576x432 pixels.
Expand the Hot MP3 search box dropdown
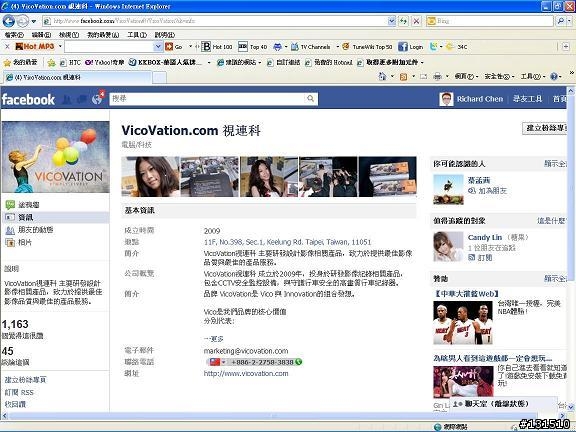(158, 47)
